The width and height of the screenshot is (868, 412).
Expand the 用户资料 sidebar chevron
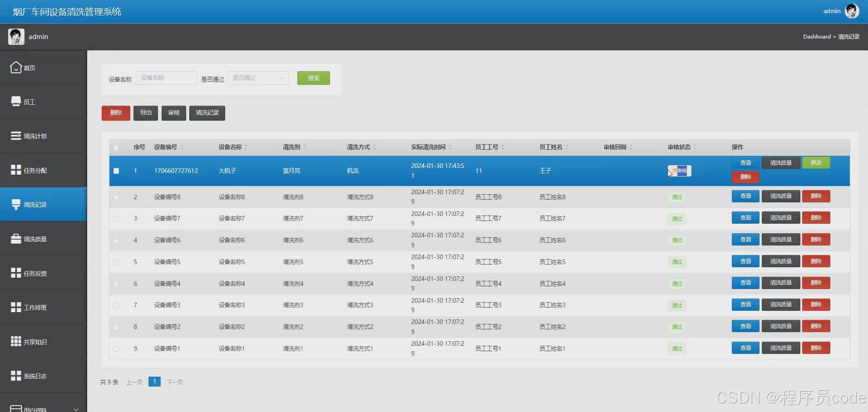(x=76, y=409)
